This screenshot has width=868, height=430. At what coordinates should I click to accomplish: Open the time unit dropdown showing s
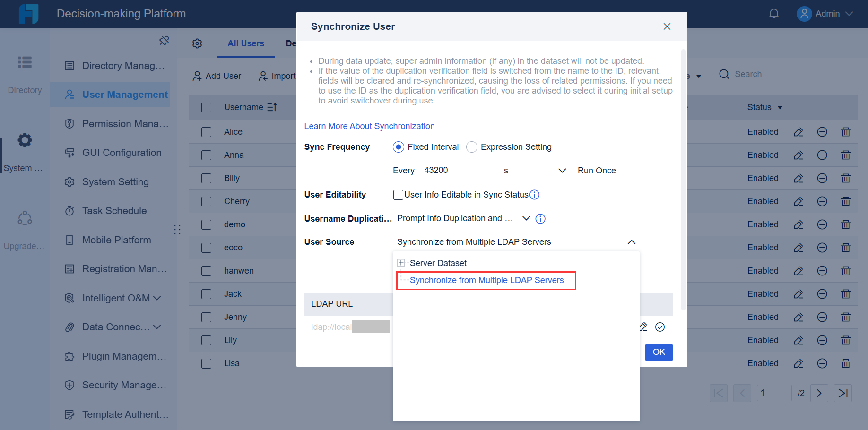pos(534,171)
